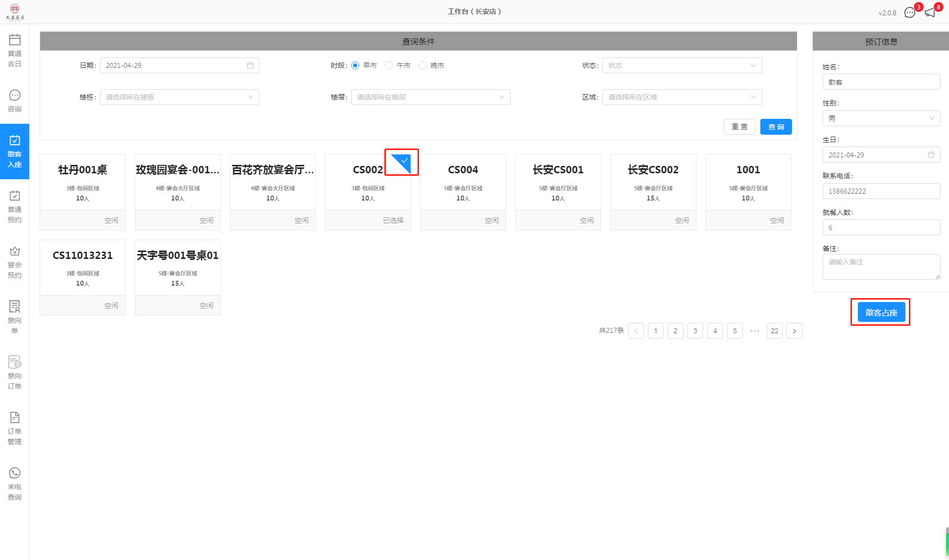Click the 重置 button
The width and height of the screenshot is (949, 560).
click(x=739, y=127)
